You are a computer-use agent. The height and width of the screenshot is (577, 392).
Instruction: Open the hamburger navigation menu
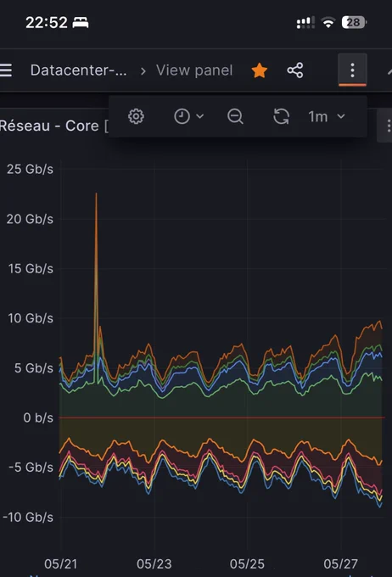pos(6,70)
